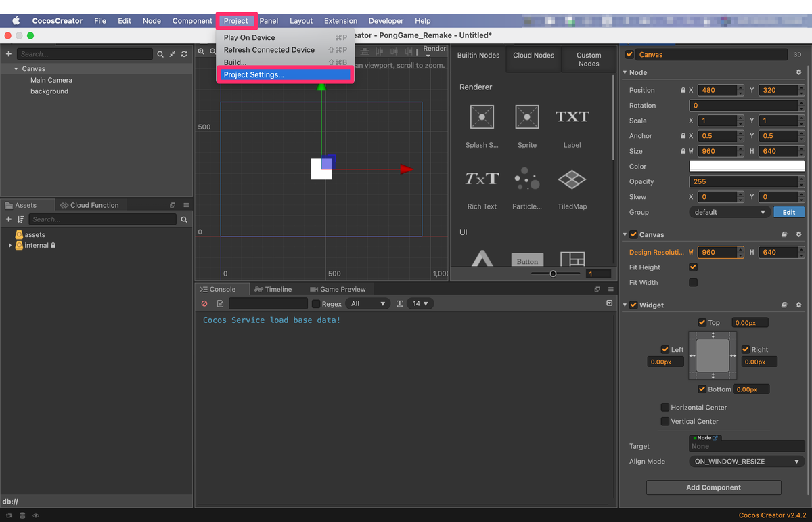Viewport: 812px width, 522px height.
Task: Choose Project Settings from the Project menu
Action: tap(284, 75)
